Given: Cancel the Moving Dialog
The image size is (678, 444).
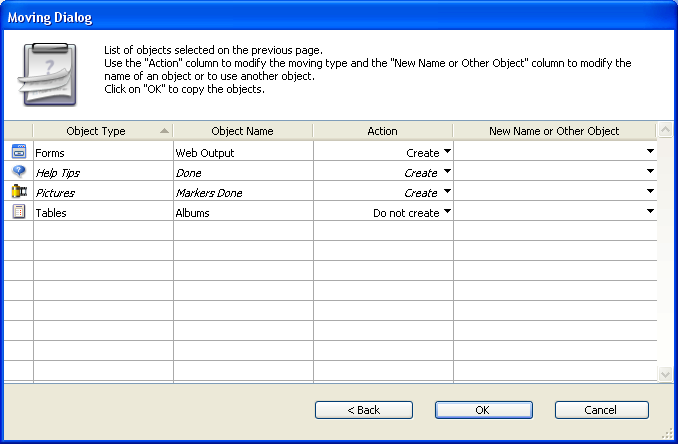Looking at the screenshot, I should click(601, 410).
